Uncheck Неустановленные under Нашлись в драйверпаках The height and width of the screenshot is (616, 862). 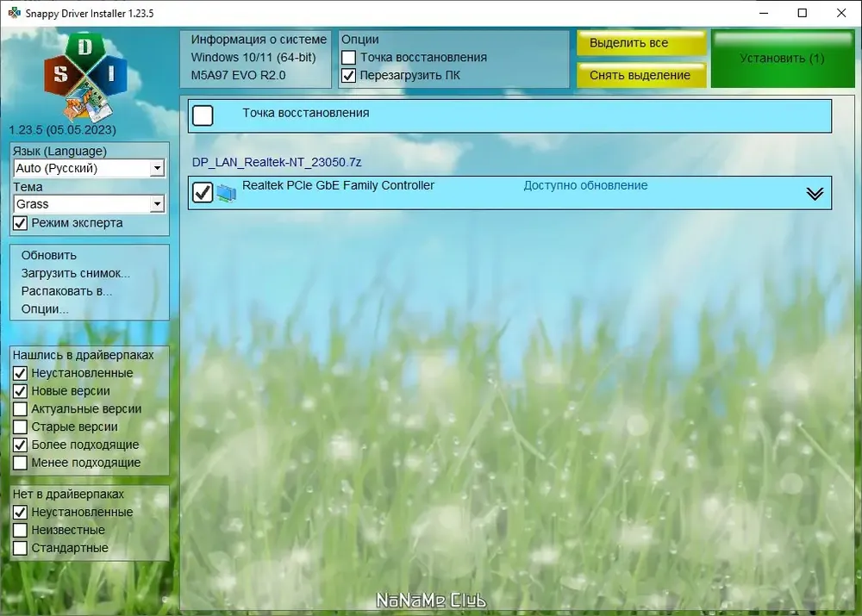point(21,373)
